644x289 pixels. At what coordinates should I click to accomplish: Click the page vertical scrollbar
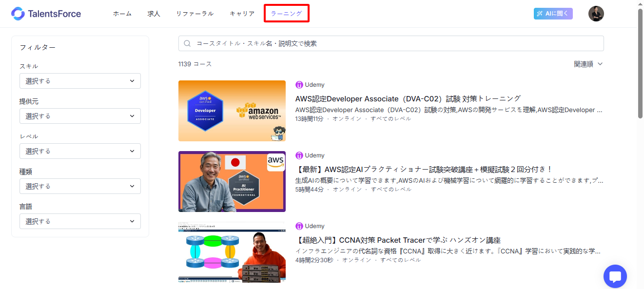click(x=640, y=63)
